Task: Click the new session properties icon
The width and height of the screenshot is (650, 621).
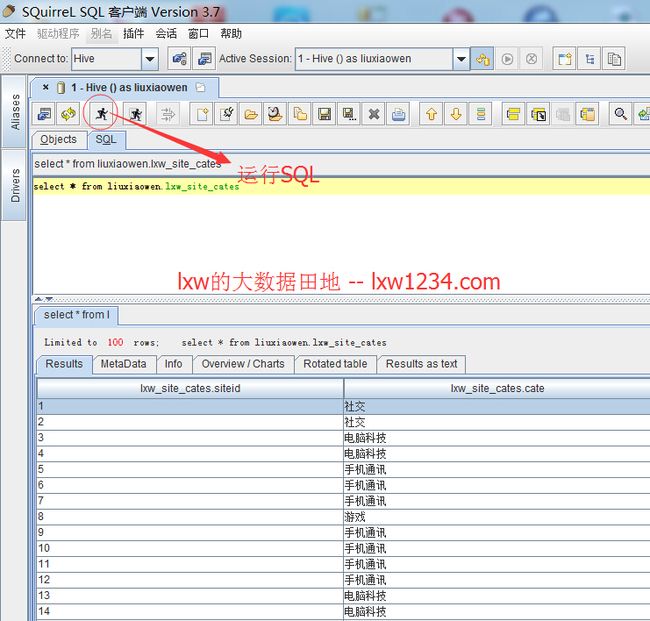Action: pos(204,58)
